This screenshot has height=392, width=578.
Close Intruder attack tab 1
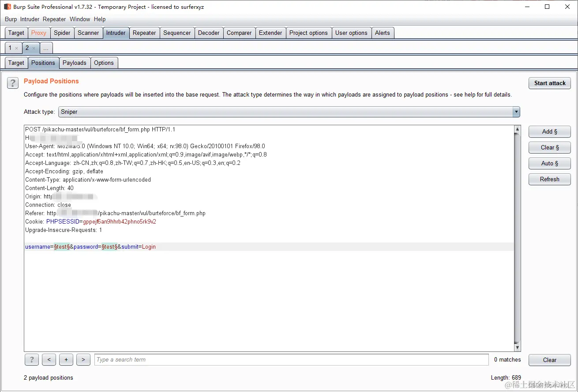click(x=17, y=48)
